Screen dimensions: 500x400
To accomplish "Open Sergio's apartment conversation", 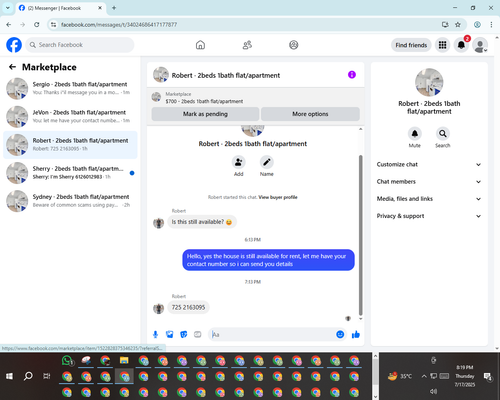I will [70, 88].
